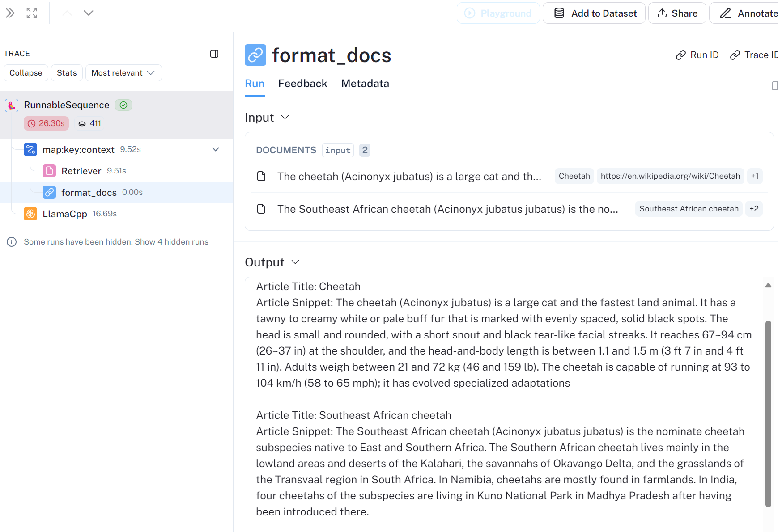
Task: Click the Share button
Action: [677, 13]
